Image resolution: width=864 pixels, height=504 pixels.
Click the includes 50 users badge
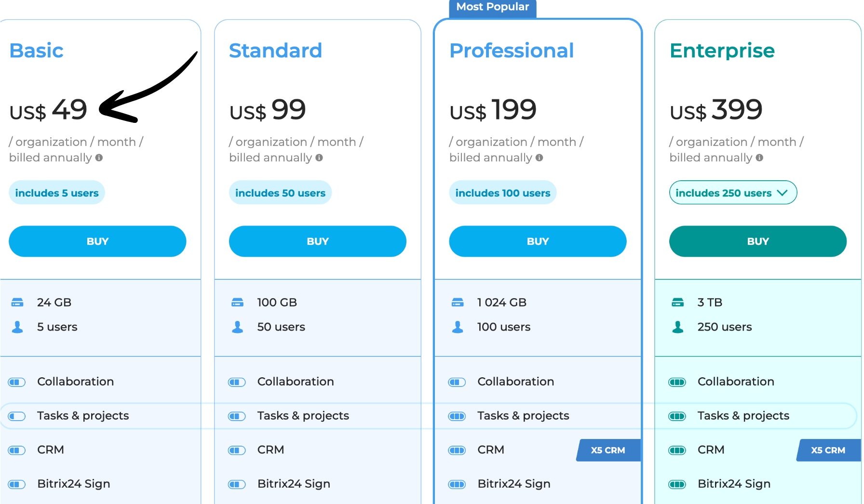(x=280, y=193)
